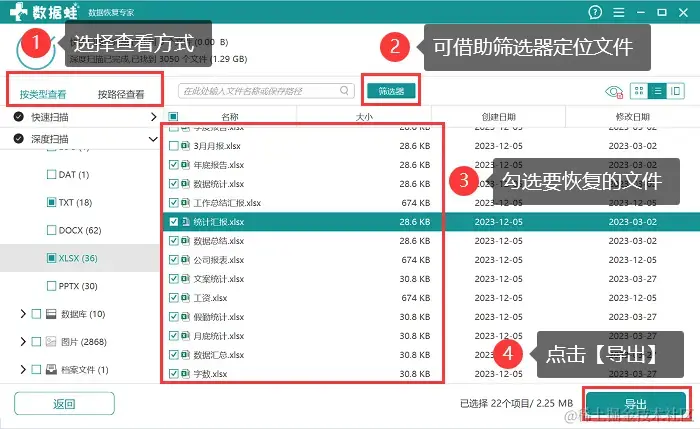
Task: Click the 档案文件 archive icon
Action: pos(51,370)
